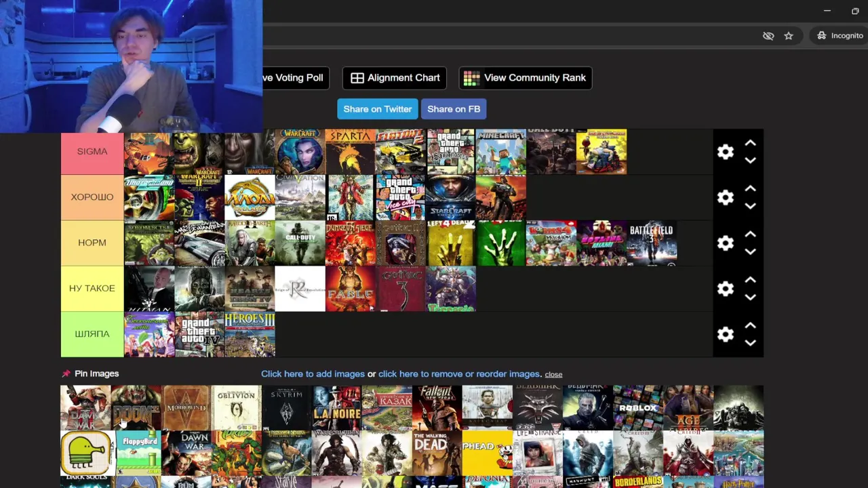Click the red SIGMA tier label
The height and width of the screenshot is (488, 868).
[x=92, y=152]
